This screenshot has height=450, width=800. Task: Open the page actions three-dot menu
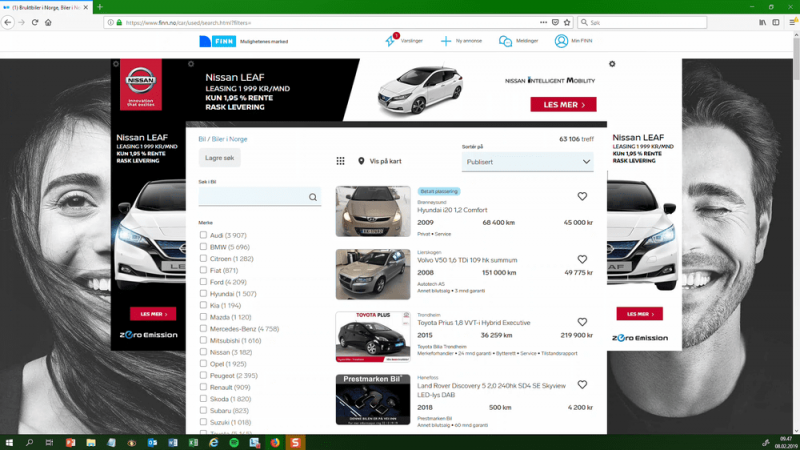tap(543, 22)
